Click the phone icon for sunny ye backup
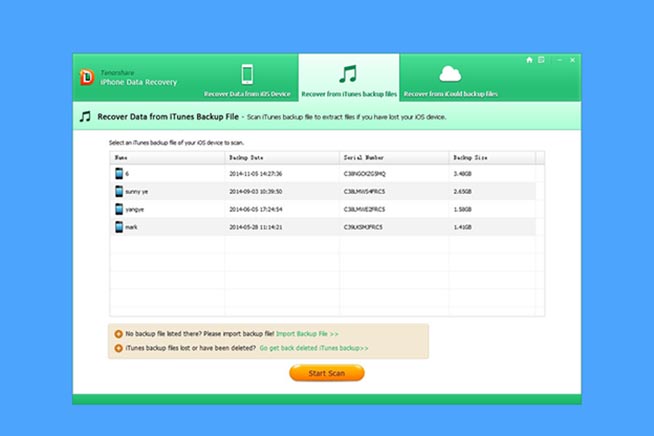The width and height of the screenshot is (654, 436). [x=119, y=192]
